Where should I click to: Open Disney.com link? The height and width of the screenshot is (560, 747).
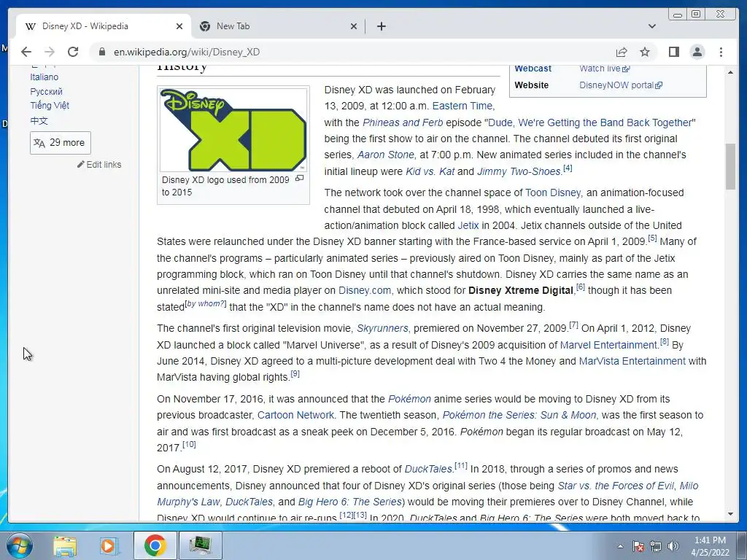365,290
